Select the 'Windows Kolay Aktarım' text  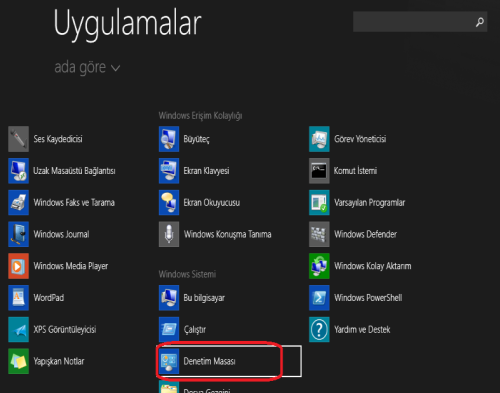[x=373, y=266]
